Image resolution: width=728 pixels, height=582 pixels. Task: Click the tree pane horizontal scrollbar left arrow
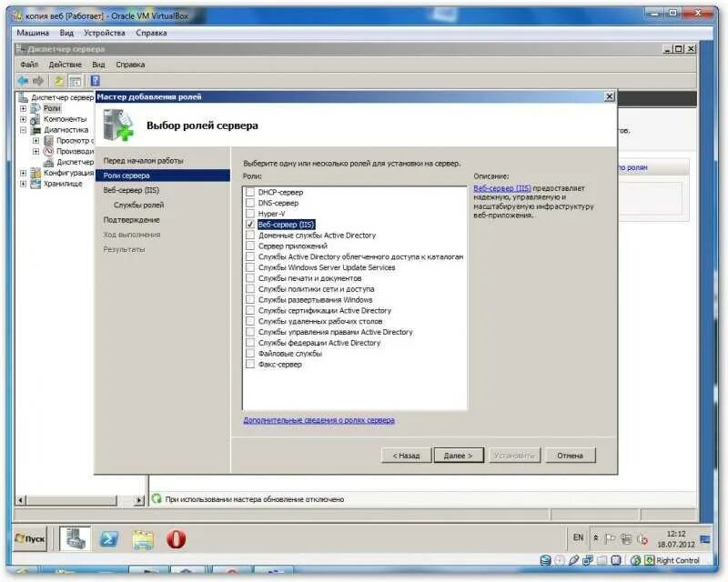[x=21, y=500]
